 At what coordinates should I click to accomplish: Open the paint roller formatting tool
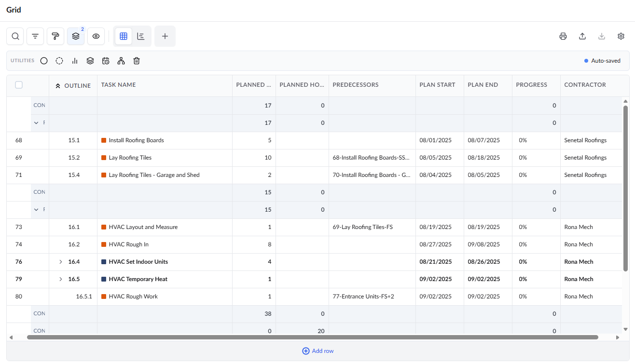pyautogui.click(x=55, y=36)
